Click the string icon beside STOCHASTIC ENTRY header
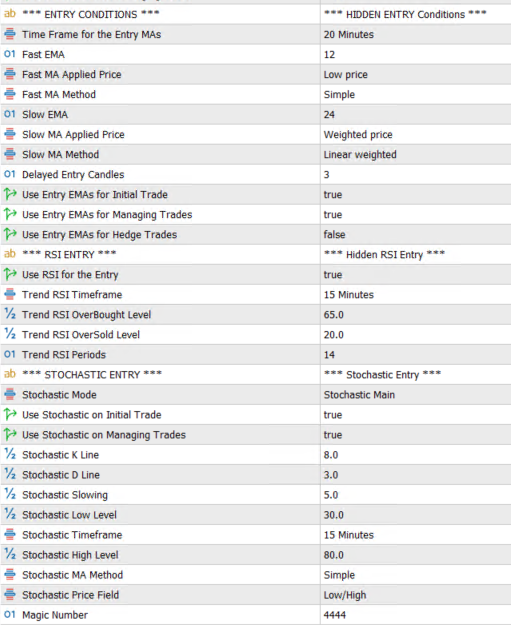 click(x=10, y=374)
